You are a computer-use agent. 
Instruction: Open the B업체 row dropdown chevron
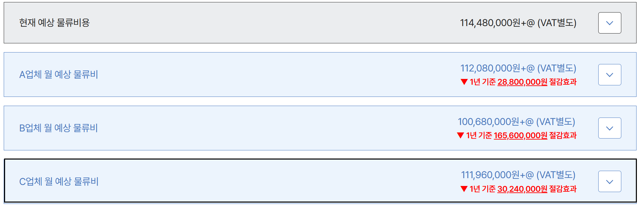(x=609, y=128)
